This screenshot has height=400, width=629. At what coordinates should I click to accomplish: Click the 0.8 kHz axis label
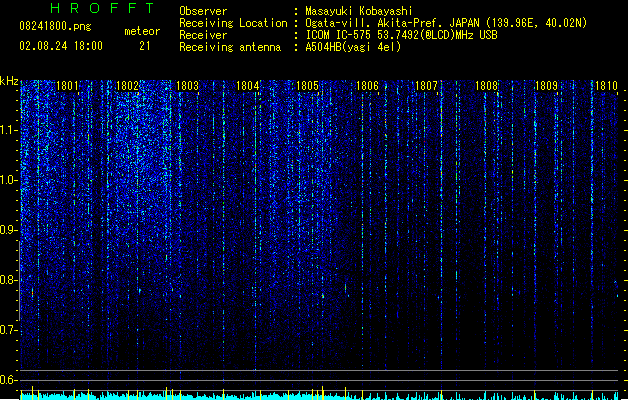8,280
